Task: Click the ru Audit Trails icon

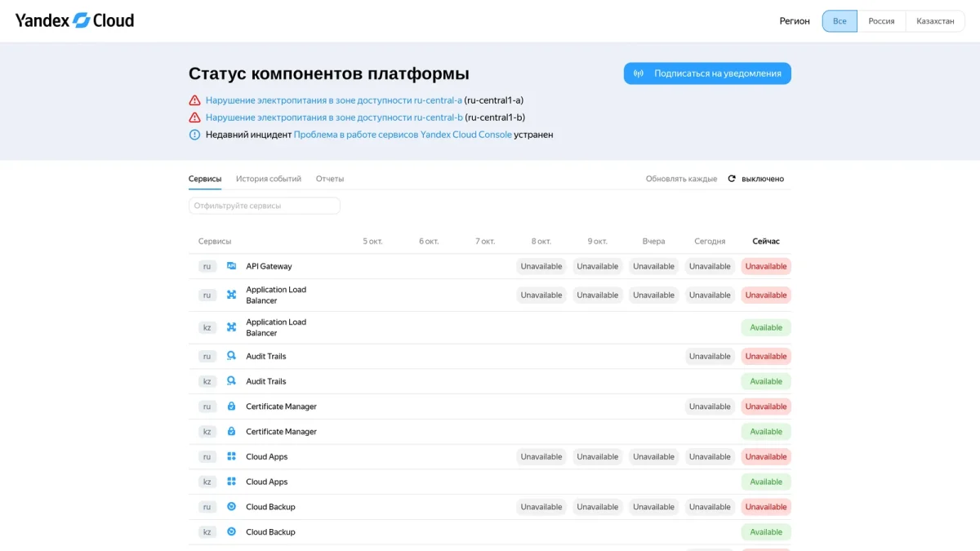Action: point(231,356)
